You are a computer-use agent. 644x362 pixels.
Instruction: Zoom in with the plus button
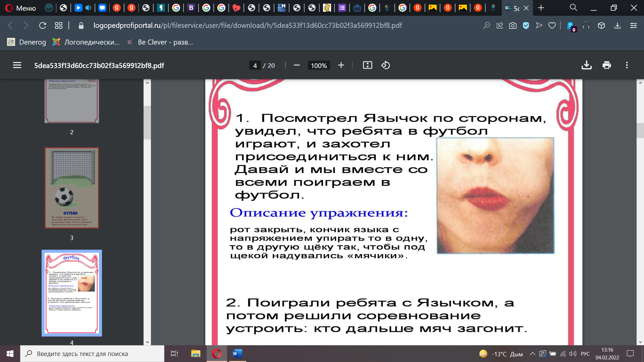[x=341, y=65]
